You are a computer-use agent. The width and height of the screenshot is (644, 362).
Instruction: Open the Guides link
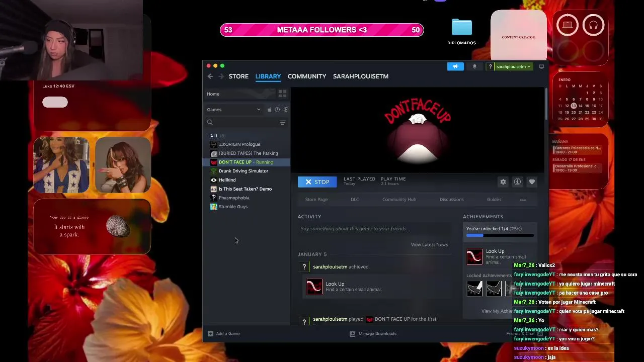[x=494, y=200]
